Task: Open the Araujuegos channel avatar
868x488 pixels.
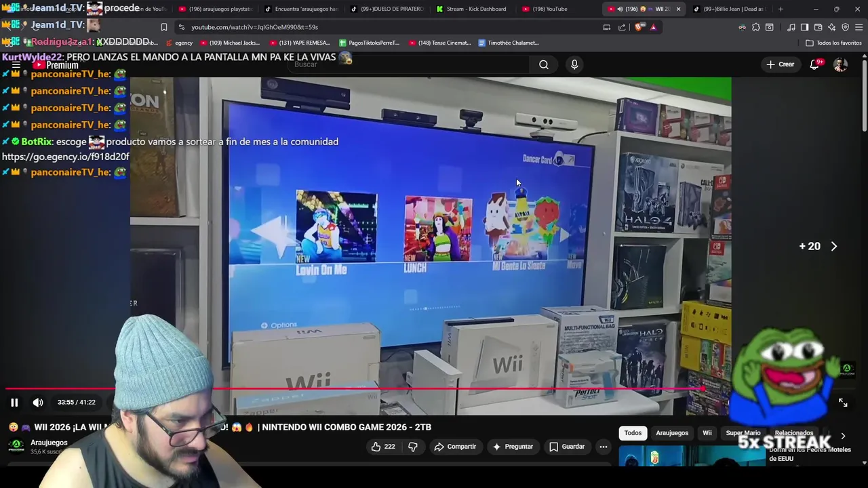Action: pyautogui.click(x=16, y=446)
